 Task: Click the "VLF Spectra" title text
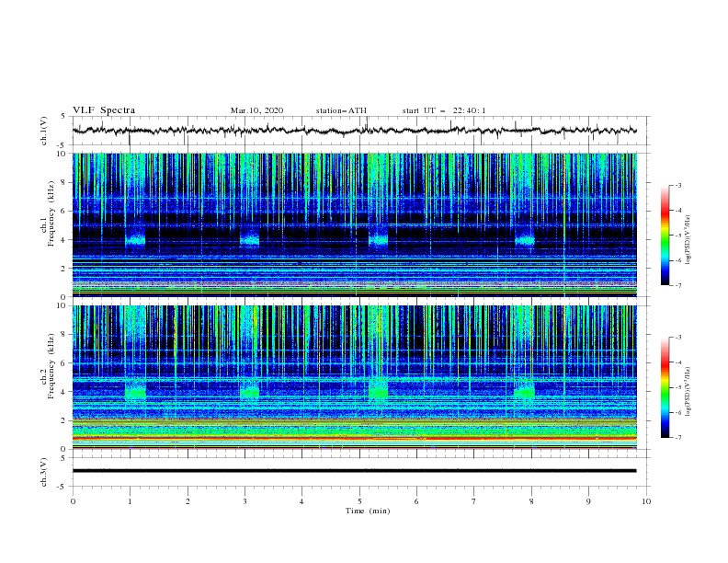[104, 110]
